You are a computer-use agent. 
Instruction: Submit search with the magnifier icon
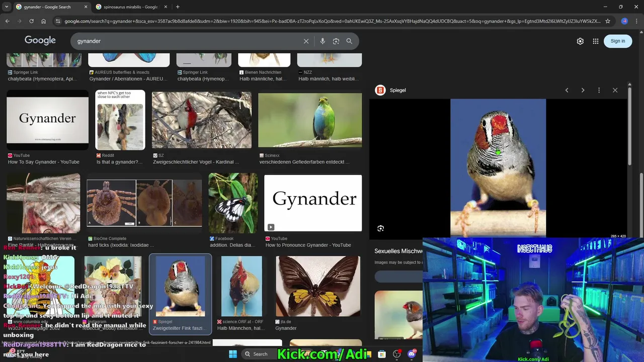coord(349,41)
